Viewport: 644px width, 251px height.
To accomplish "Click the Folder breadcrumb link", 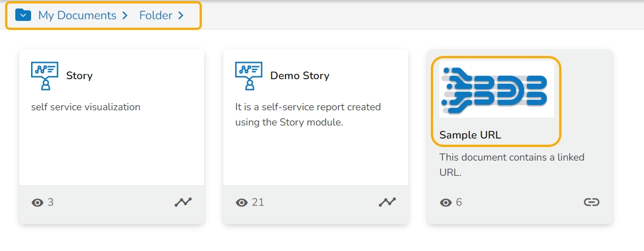I will click(155, 15).
